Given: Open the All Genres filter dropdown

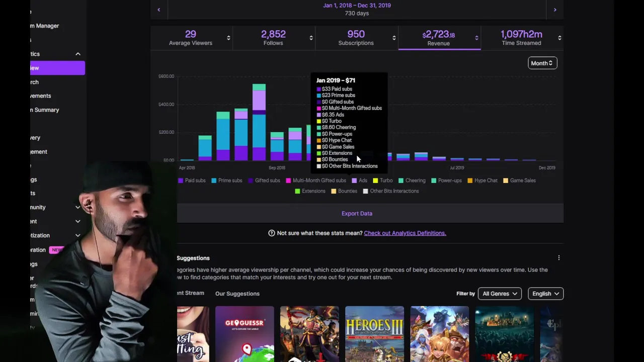Looking at the screenshot, I should [x=500, y=294].
